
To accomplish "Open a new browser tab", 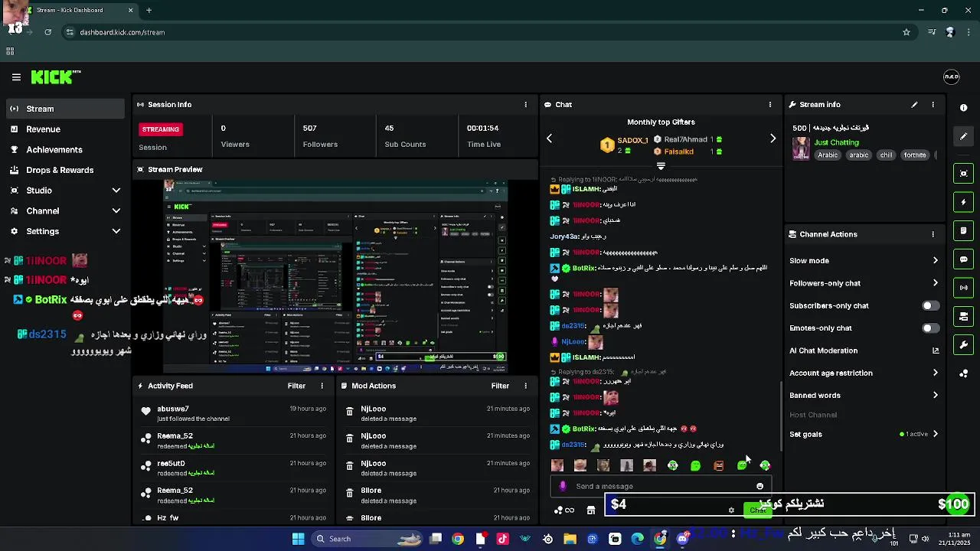I will coord(149,11).
